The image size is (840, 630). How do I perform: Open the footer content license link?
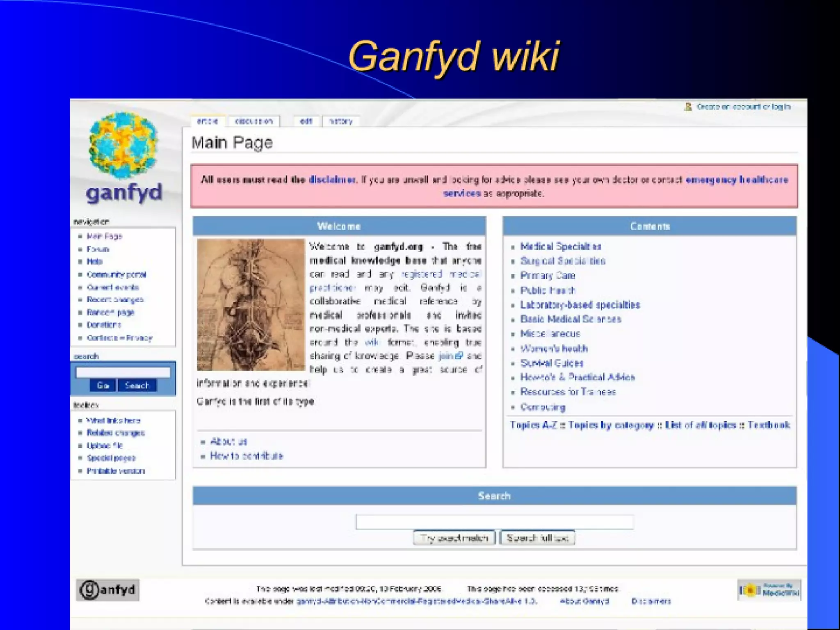[x=416, y=601]
